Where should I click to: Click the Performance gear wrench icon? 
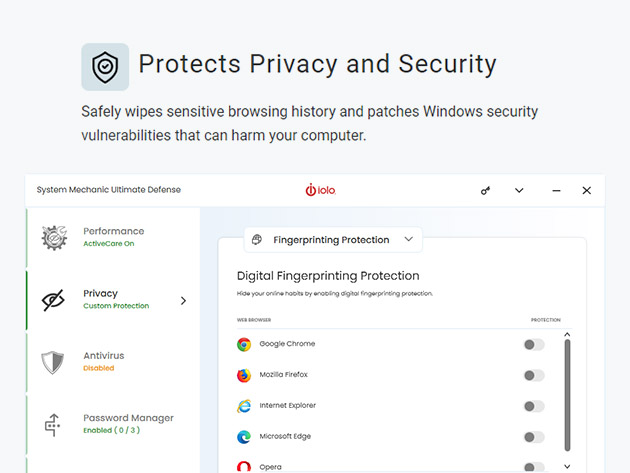click(54, 238)
